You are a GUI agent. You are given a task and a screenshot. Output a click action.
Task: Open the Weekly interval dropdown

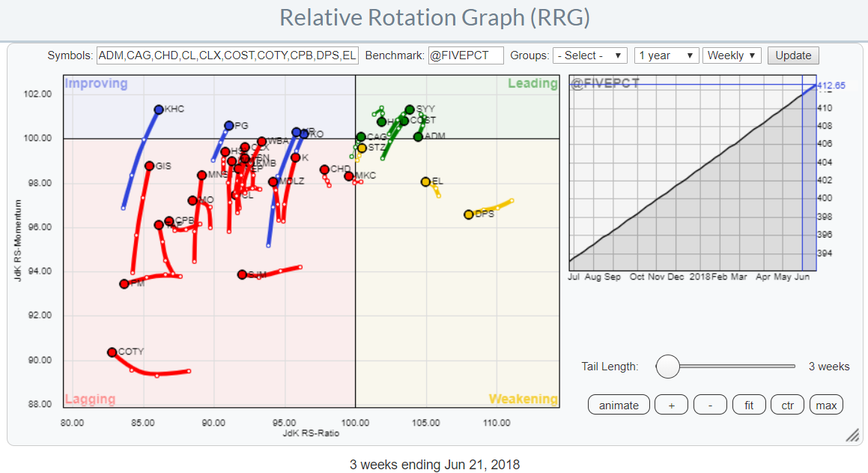[x=732, y=55]
